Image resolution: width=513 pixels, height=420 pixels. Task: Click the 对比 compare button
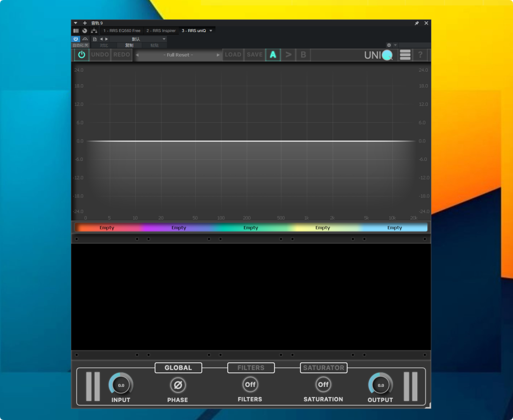[104, 45]
